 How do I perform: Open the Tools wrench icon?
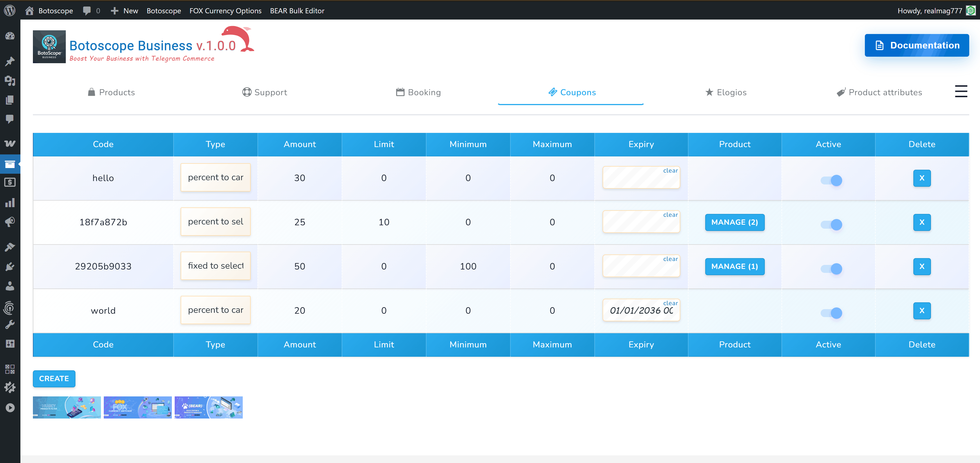(10, 324)
